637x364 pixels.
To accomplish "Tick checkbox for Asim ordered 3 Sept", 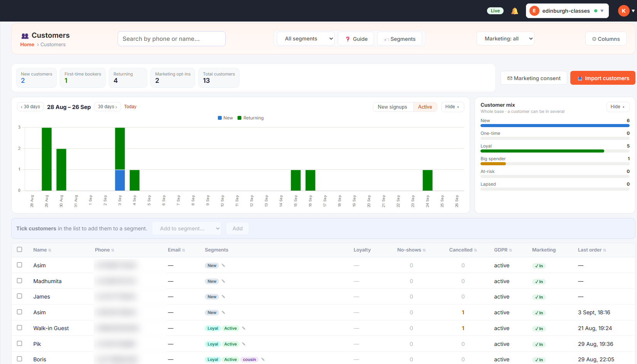I will click(20, 312).
